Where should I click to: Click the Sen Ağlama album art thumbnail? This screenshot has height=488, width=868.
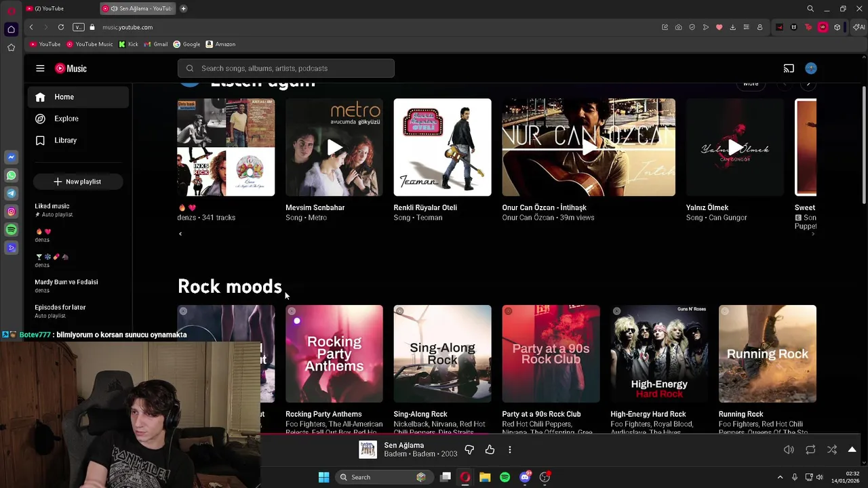coord(368,449)
